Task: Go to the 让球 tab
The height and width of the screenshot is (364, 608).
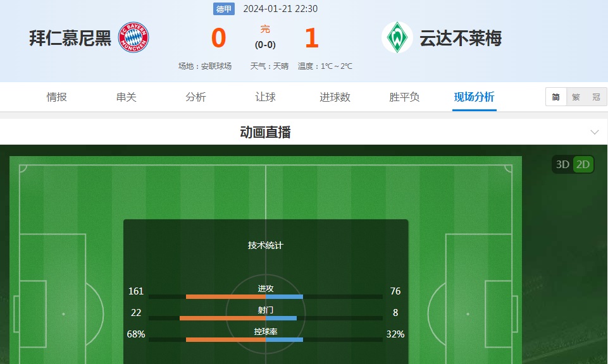Action: tap(265, 97)
